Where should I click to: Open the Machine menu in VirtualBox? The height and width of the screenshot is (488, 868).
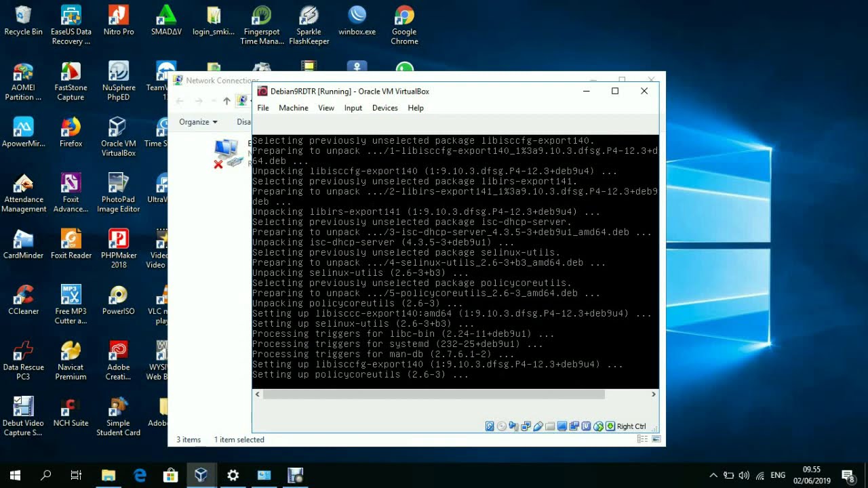coord(294,108)
